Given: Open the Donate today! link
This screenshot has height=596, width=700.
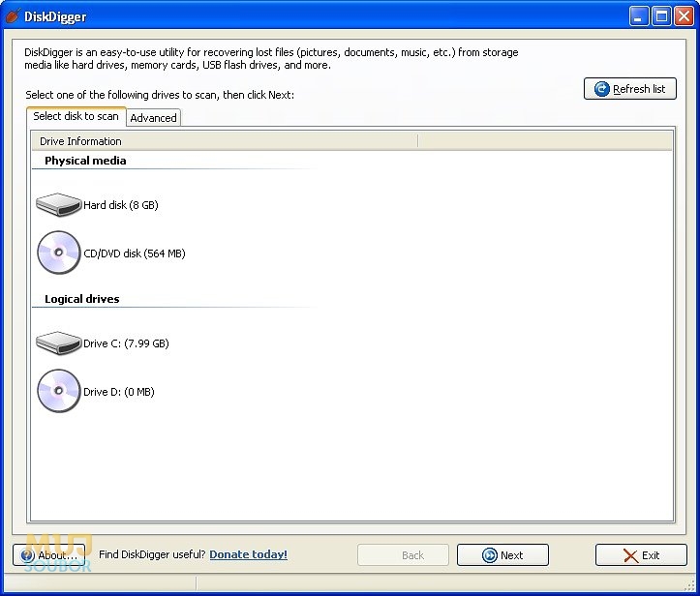Looking at the screenshot, I should coord(248,554).
